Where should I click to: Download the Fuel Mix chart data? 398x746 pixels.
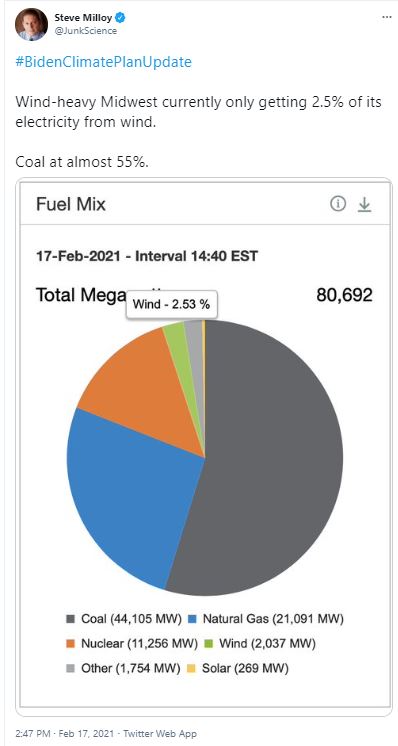click(x=364, y=204)
